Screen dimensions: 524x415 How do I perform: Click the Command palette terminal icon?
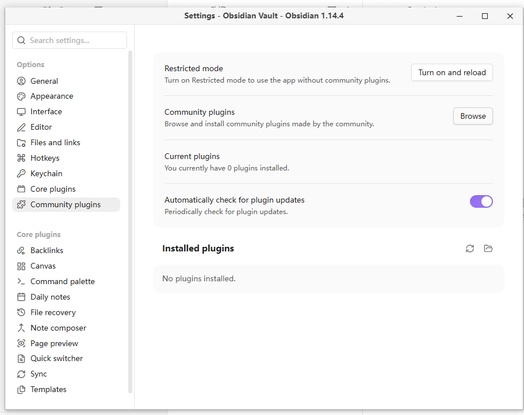tap(21, 281)
